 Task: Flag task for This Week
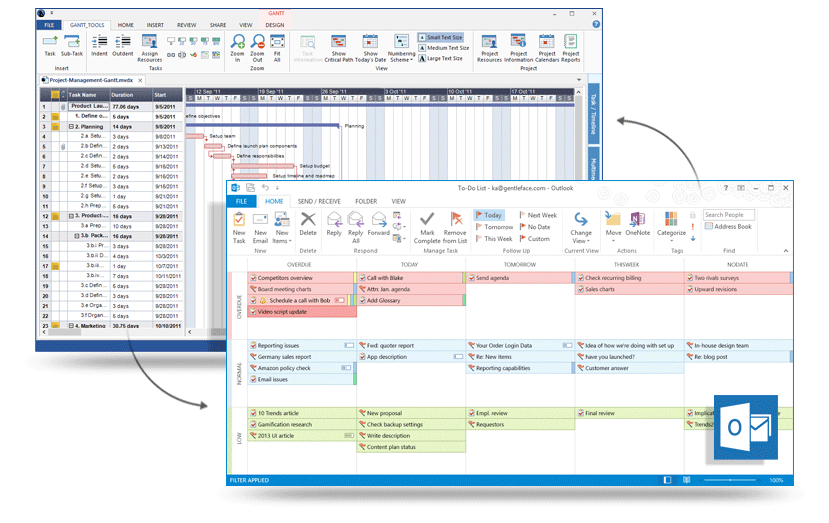coord(494,239)
